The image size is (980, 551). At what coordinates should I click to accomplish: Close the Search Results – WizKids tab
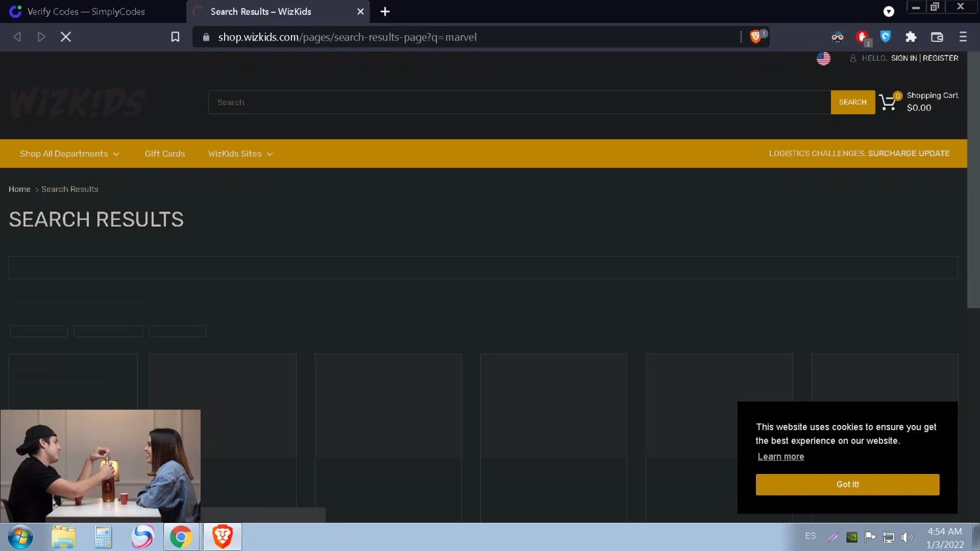pyautogui.click(x=360, y=12)
